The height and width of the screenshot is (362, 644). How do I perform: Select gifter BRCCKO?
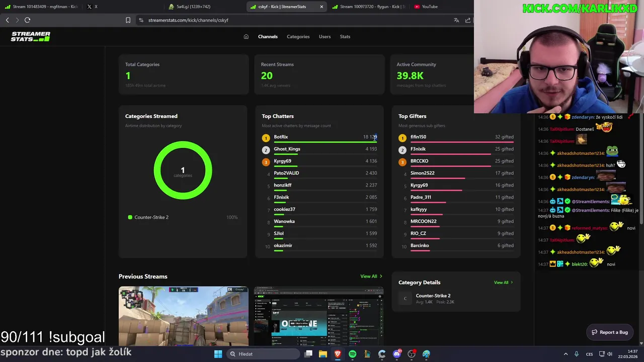coord(419,161)
